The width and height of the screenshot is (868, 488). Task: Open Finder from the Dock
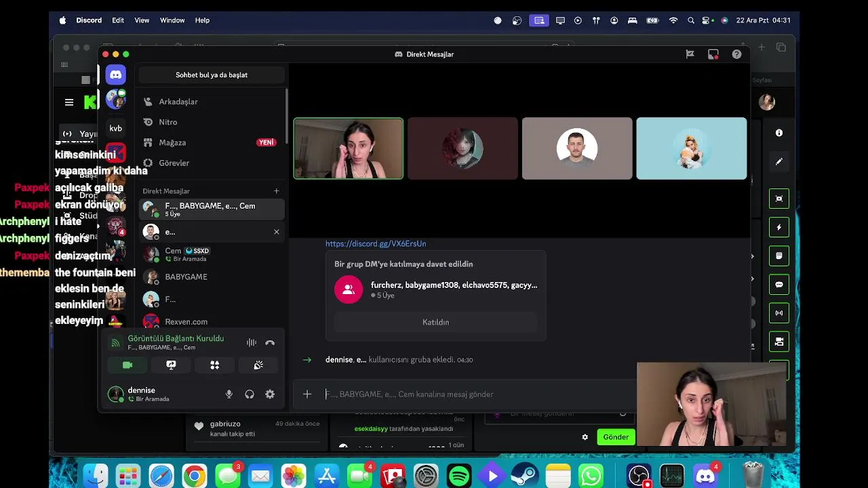[95, 476]
